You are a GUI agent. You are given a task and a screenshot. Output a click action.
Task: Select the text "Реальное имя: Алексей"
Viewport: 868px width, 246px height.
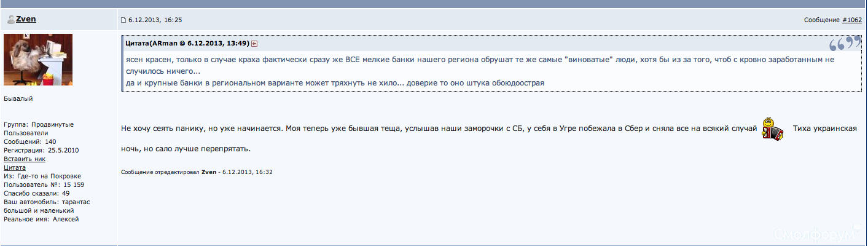tap(41, 219)
